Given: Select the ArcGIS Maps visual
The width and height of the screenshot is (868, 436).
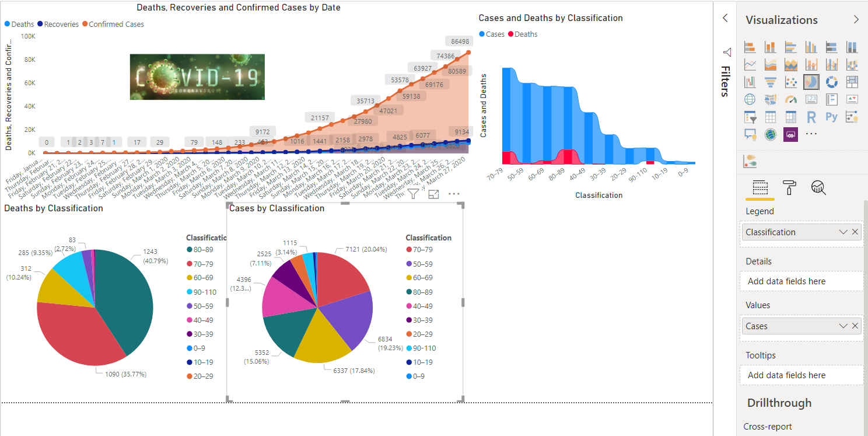Looking at the screenshot, I should (771, 135).
